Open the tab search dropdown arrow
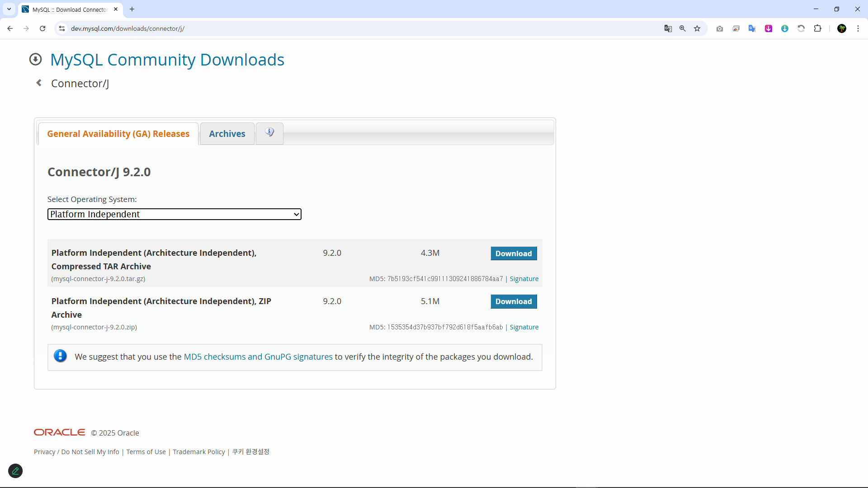Image resolution: width=868 pixels, height=488 pixels. (9, 9)
